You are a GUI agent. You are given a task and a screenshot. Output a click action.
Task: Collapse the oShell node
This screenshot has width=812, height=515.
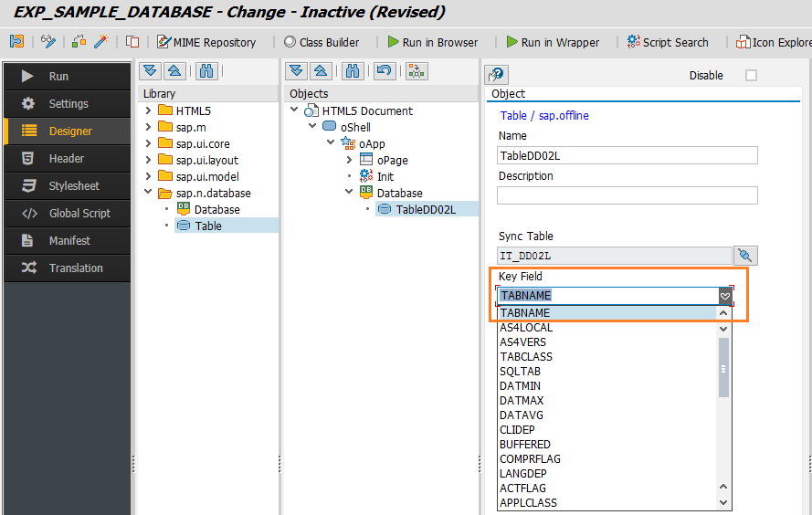coord(312,126)
